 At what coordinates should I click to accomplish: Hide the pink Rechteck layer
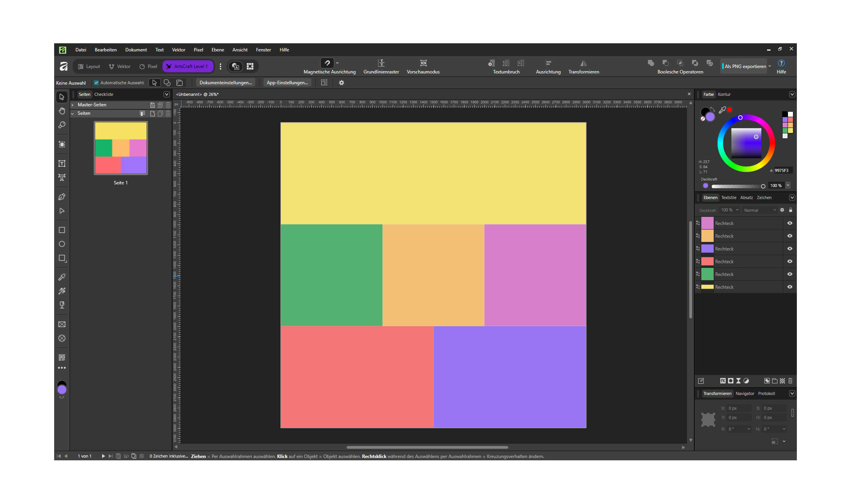click(790, 223)
